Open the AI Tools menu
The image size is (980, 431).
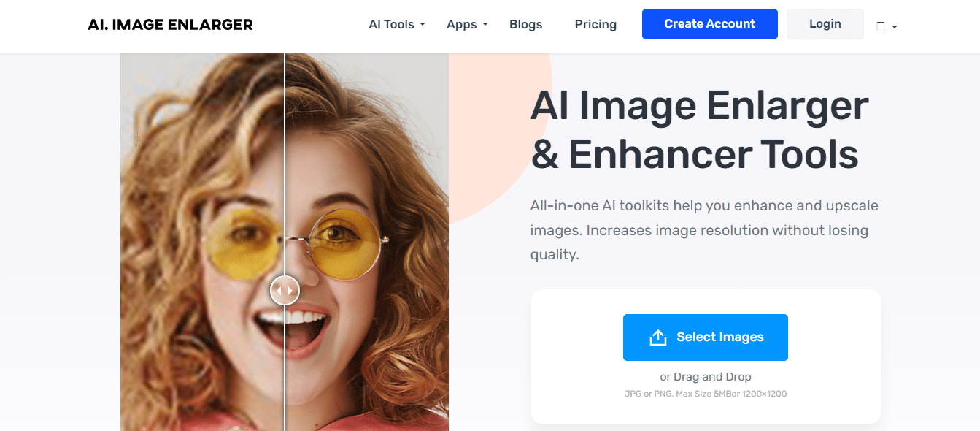(391, 24)
